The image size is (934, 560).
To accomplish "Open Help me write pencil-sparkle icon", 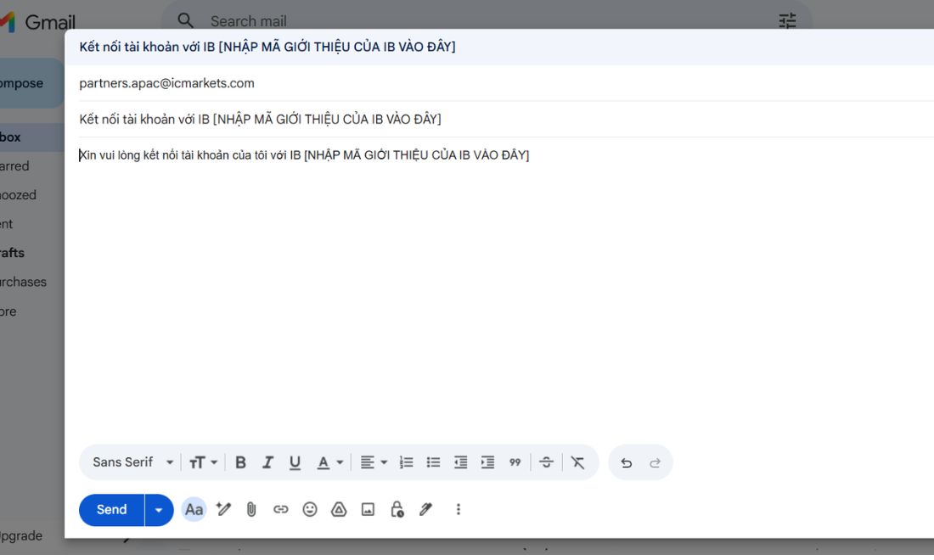I will tap(223, 509).
